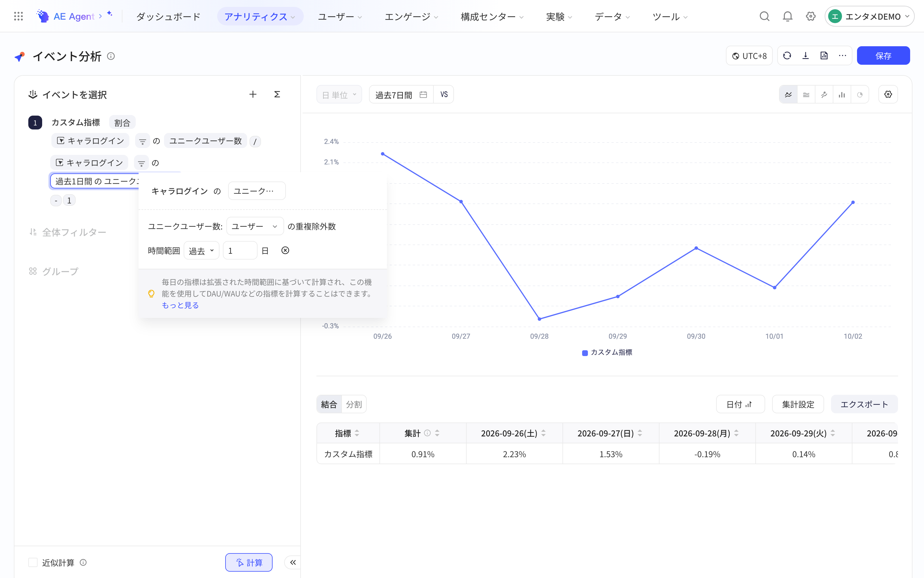Collapse the left panel with double-chevron
This screenshot has width=924, height=578.
tap(293, 562)
